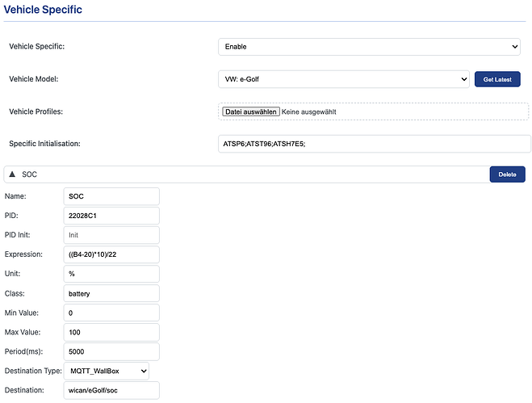This screenshot has height=403, width=532.
Task: Open the Vehicle Model dropdown
Action: (343, 79)
